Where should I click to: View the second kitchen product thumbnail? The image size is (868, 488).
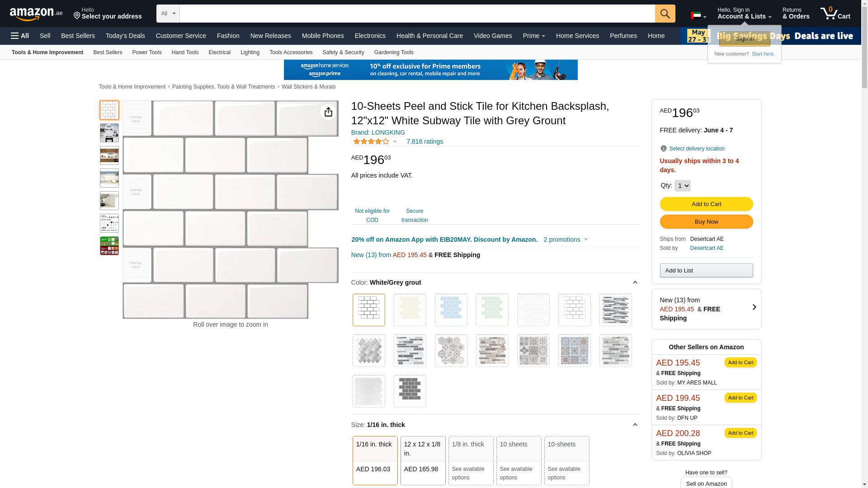(x=109, y=133)
